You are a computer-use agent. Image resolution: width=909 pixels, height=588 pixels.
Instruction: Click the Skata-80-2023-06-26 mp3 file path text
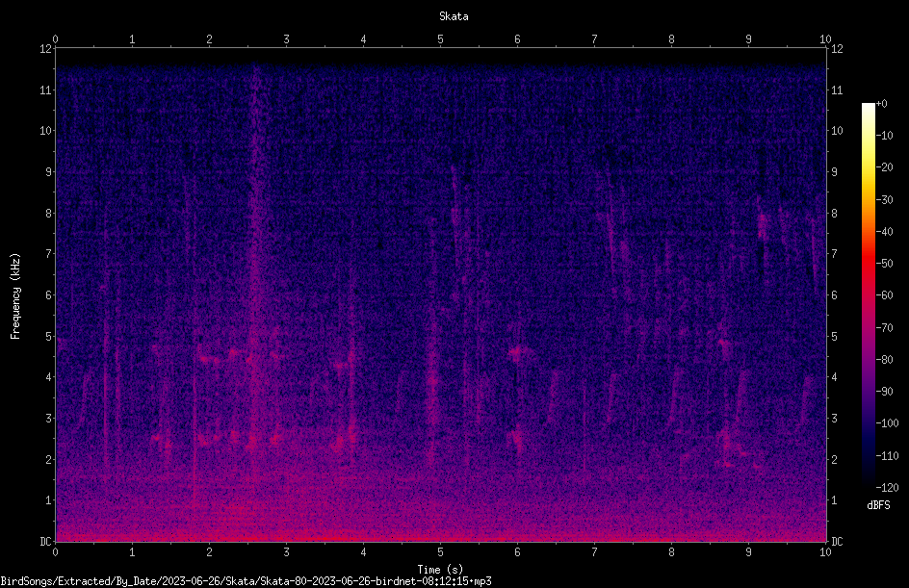[x=246, y=581]
